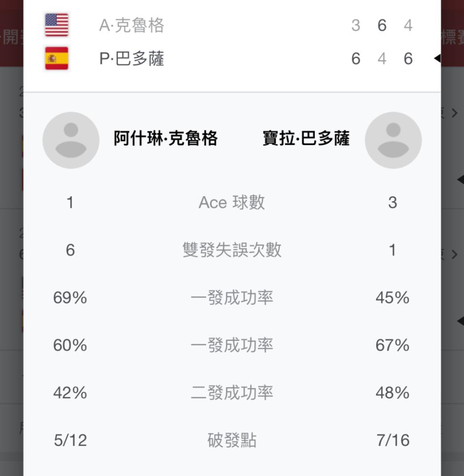Click the Ace 球數 stat row
This screenshot has width=464, height=476.
tap(232, 202)
